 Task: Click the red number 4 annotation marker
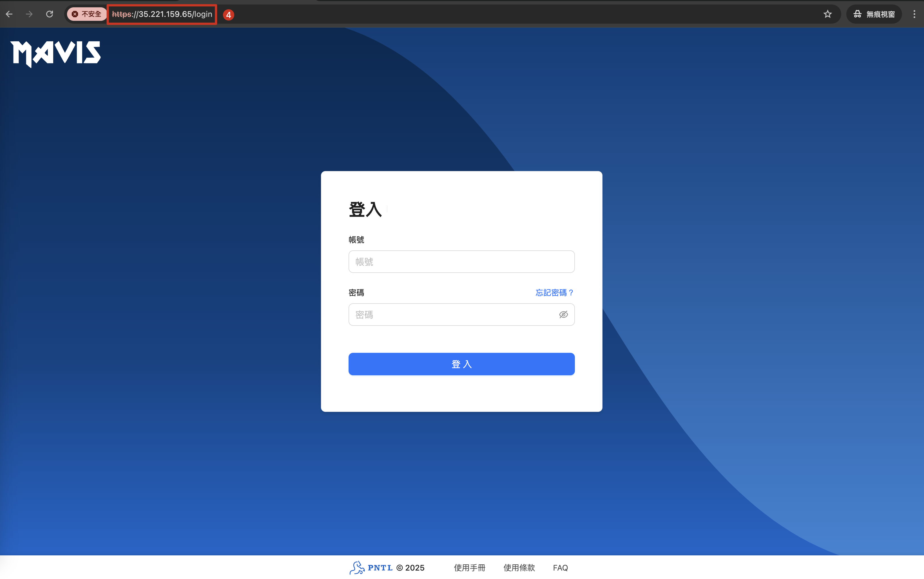(x=229, y=15)
